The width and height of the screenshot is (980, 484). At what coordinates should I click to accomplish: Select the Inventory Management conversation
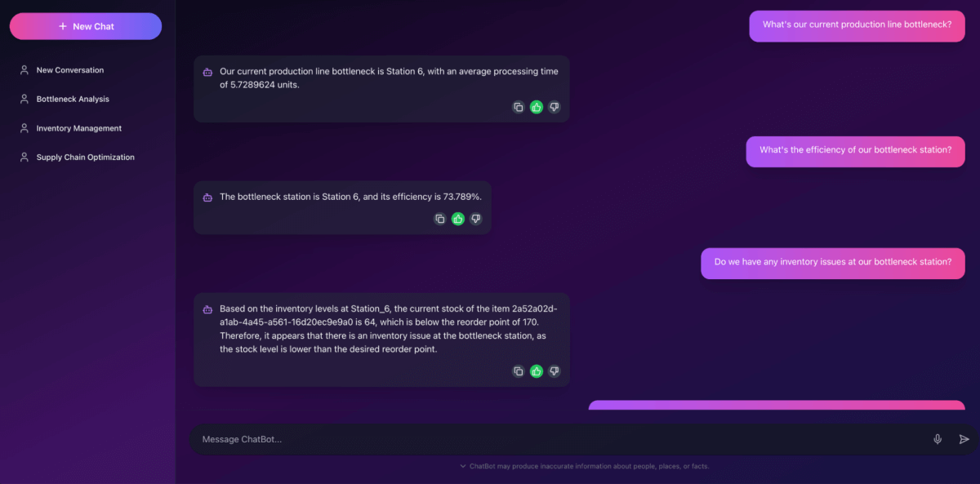[79, 128]
